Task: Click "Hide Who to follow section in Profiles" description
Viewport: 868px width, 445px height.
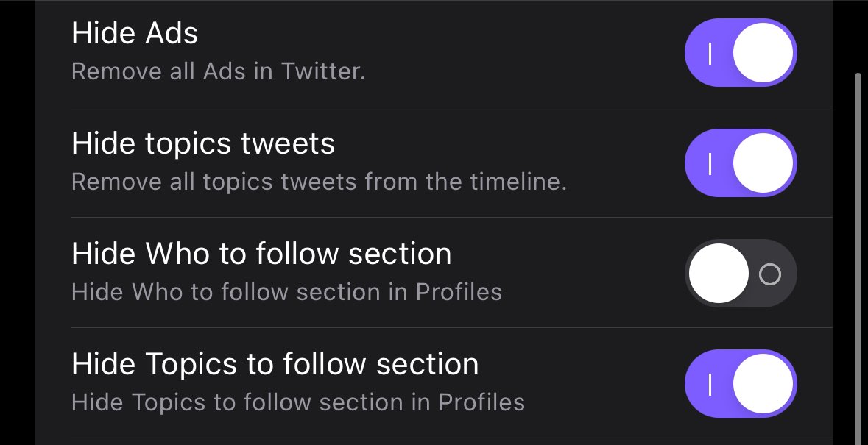Action: click(x=286, y=292)
